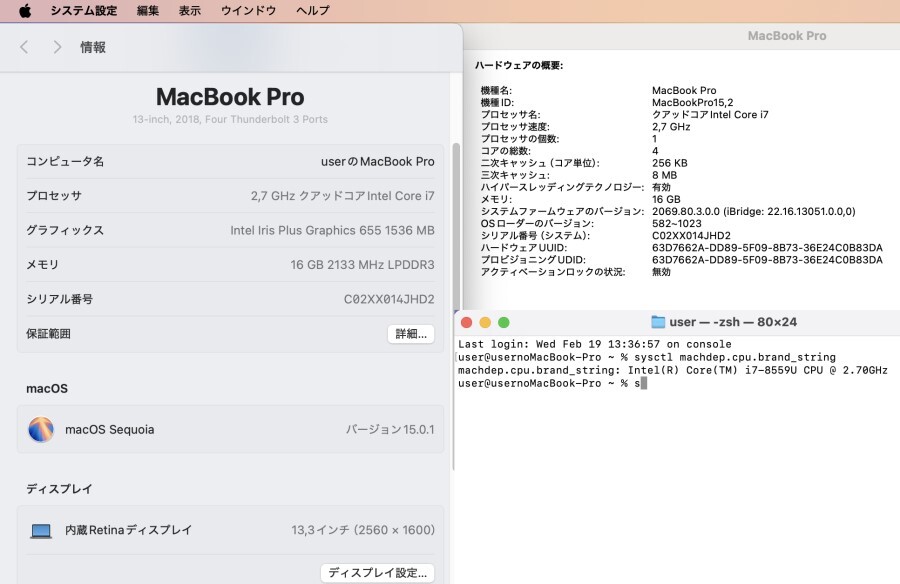Click the Terminal command prompt line
This screenshot has width=900, height=584.
coord(552,383)
